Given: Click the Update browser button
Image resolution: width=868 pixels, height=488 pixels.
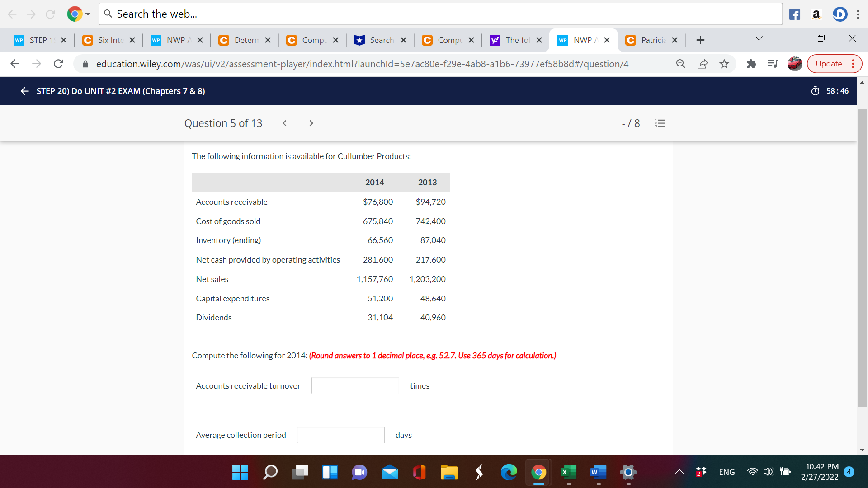Looking at the screenshot, I should click(x=828, y=64).
